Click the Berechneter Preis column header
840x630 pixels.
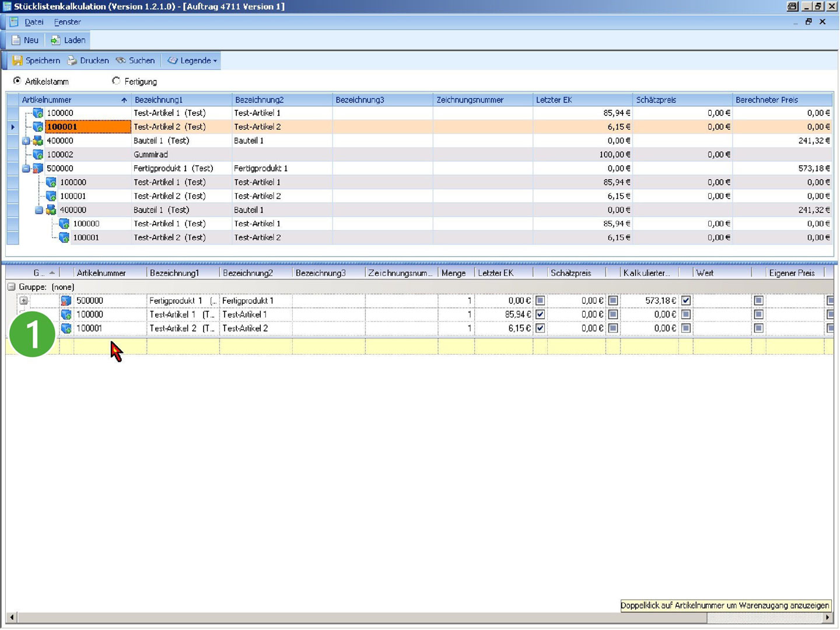click(x=782, y=100)
